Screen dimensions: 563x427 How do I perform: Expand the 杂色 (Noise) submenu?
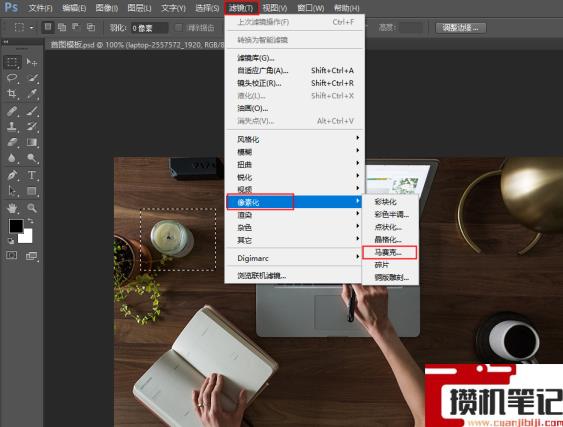[294, 227]
